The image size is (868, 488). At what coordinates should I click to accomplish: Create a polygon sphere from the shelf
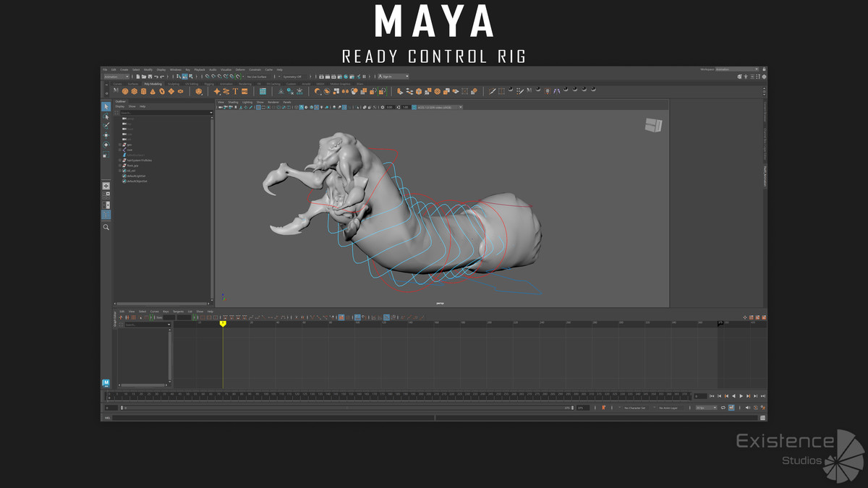pos(124,92)
